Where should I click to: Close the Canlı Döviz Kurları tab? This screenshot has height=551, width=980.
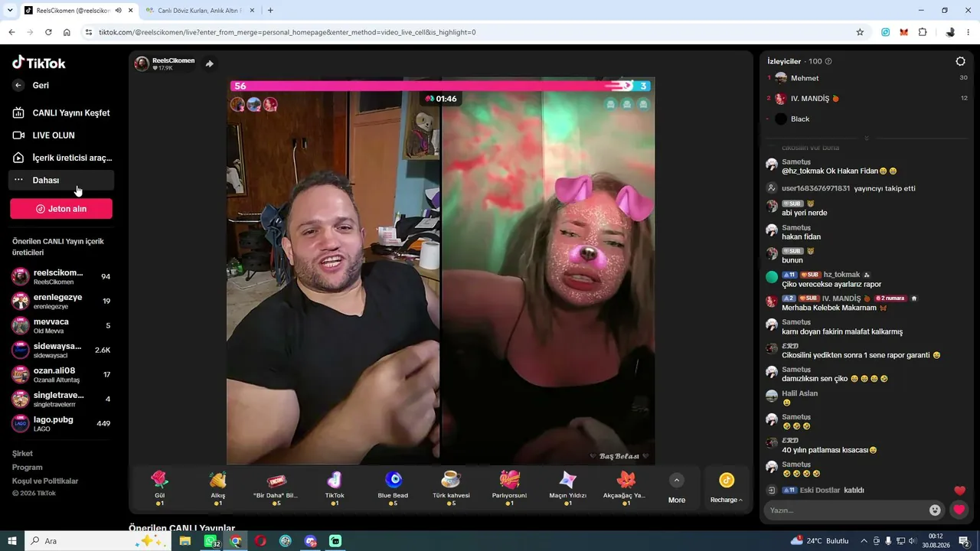251,11
